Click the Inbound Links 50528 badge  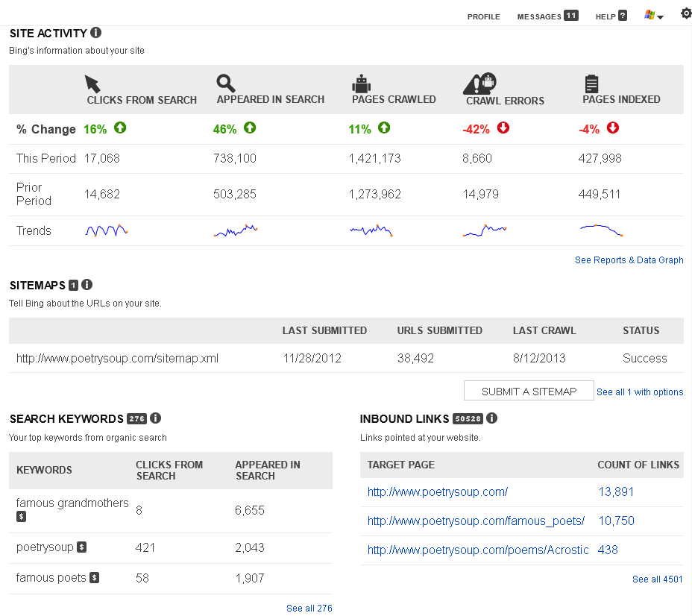468,419
